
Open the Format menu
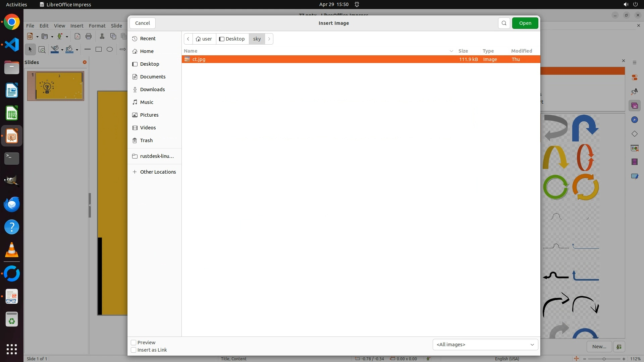click(x=97, y=26)
